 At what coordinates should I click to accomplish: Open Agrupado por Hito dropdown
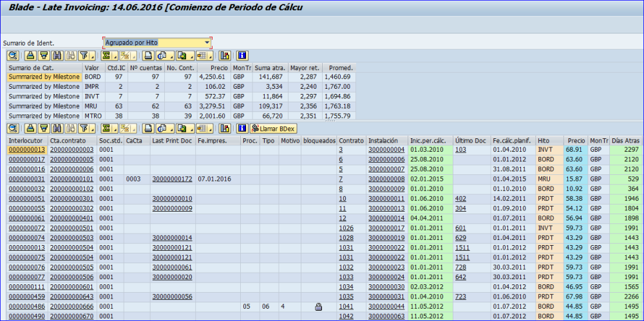pos(207,42)
